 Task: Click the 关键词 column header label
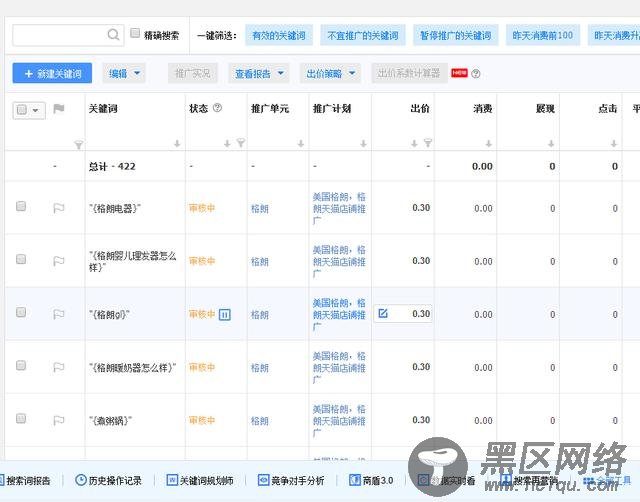pos(103,109)
